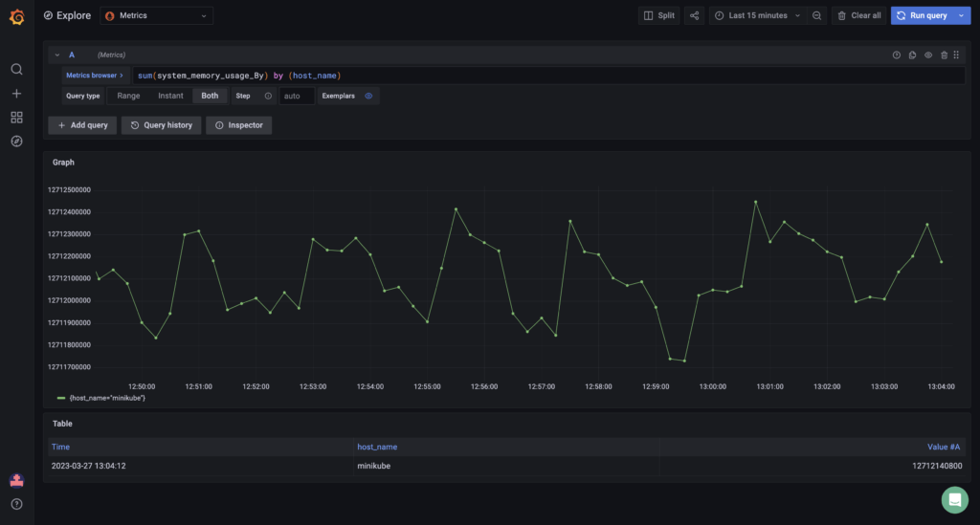Select the Both query type
Image resolution: width=980 pixels, height=525 pixels.
point(210,97)
